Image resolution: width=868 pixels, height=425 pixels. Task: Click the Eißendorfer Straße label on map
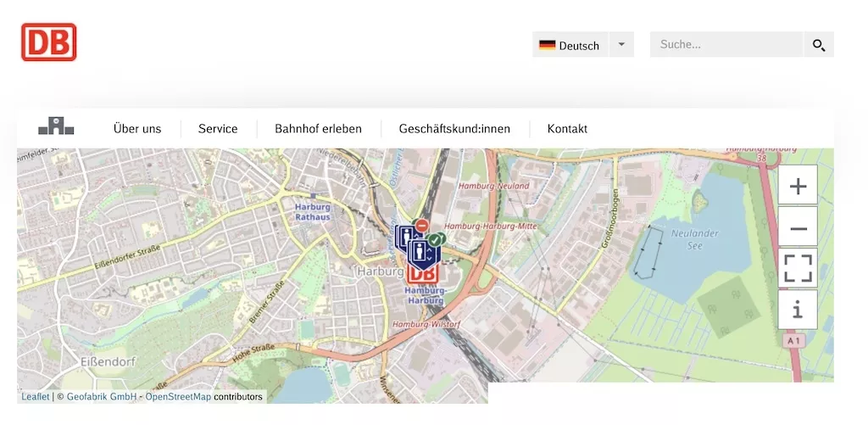pyautogui.click(x=125, y=258)
